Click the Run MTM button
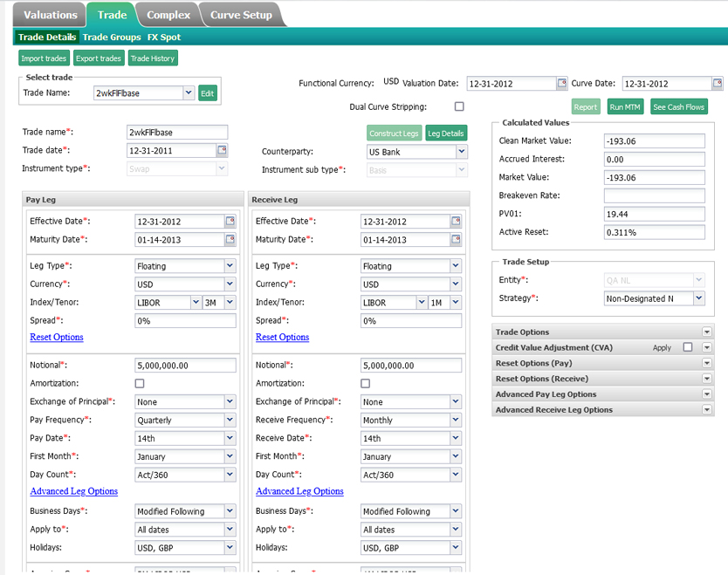This screenshot has height=575, width=728. pyautogui.click(x=625, y=107)
